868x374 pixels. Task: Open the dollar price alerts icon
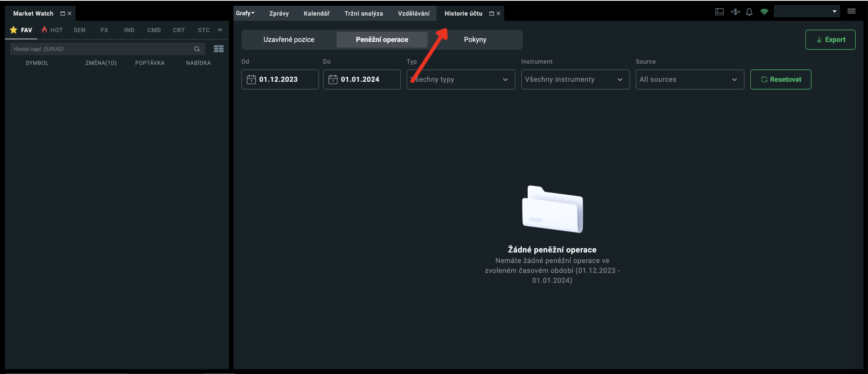[x=735, y=12]
